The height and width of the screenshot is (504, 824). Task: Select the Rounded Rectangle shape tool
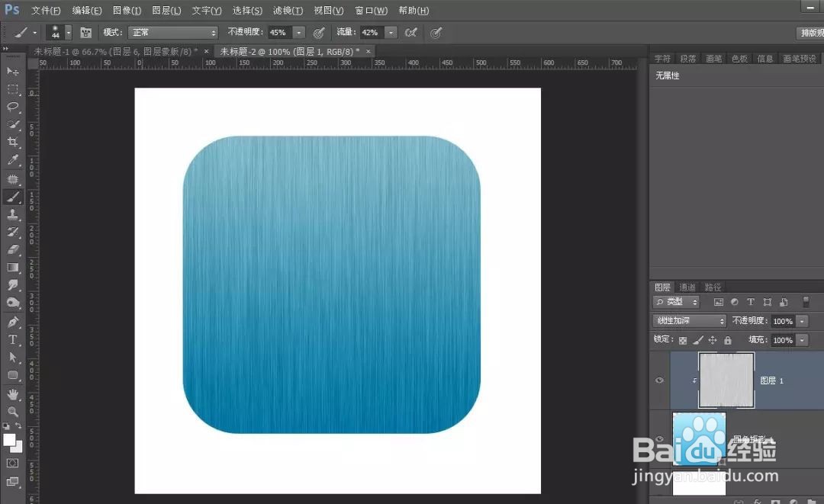(13, 375)
